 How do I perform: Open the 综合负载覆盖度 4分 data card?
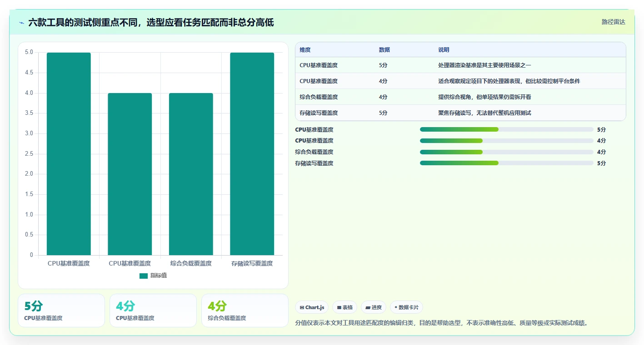pyautogui.click(x=245, y=310)
